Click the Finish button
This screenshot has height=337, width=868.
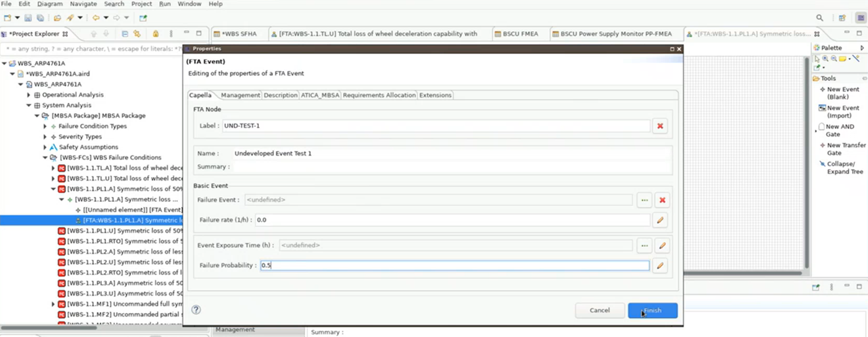(653, 310)
